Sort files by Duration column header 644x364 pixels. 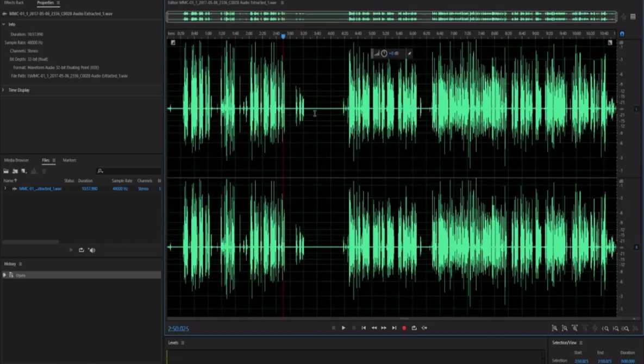click(x=85, y=180)
